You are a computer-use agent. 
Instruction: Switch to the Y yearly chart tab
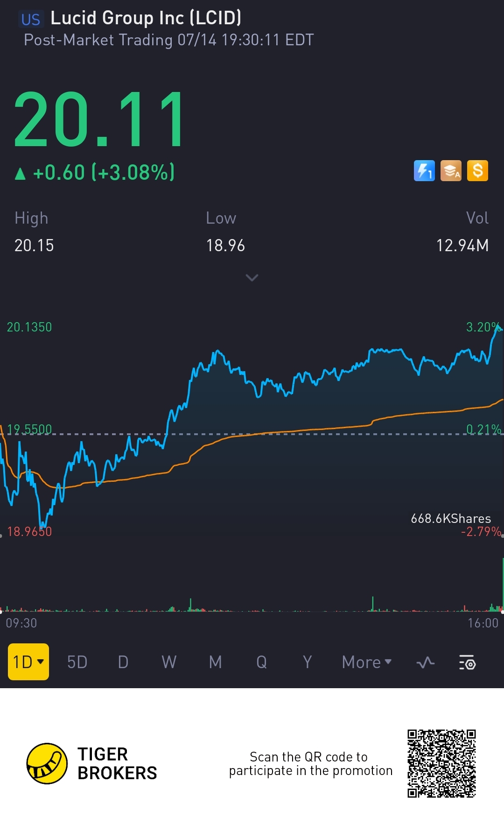307,662
